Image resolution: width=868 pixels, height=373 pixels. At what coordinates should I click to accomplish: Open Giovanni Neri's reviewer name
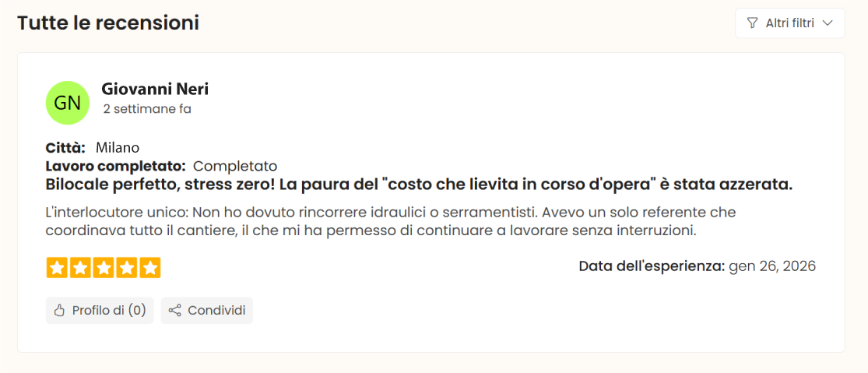[x=155, y=90]
